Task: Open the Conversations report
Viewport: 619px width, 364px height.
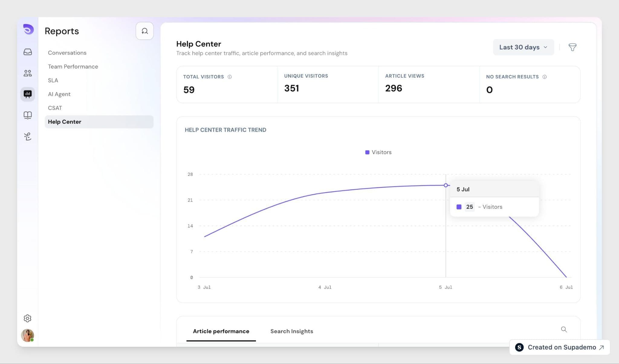Action: click(x=67, y=53)
